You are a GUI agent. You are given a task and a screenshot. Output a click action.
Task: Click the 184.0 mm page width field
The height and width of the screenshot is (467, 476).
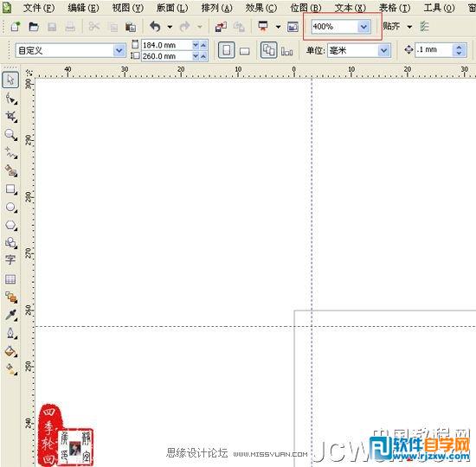[x=167, y=45]
